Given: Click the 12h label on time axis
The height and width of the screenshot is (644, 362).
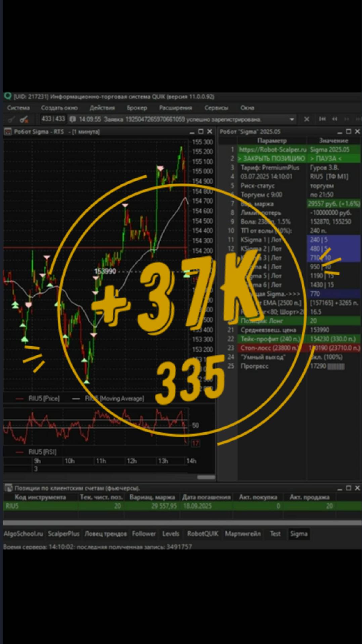Looking at the screenshot, I should tap(132, 461).
